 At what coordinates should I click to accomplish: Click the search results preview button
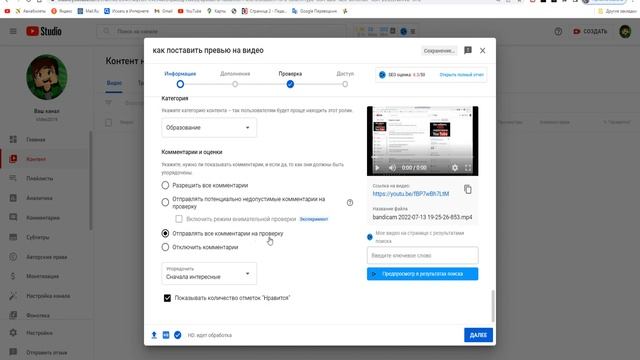(422, 274)
